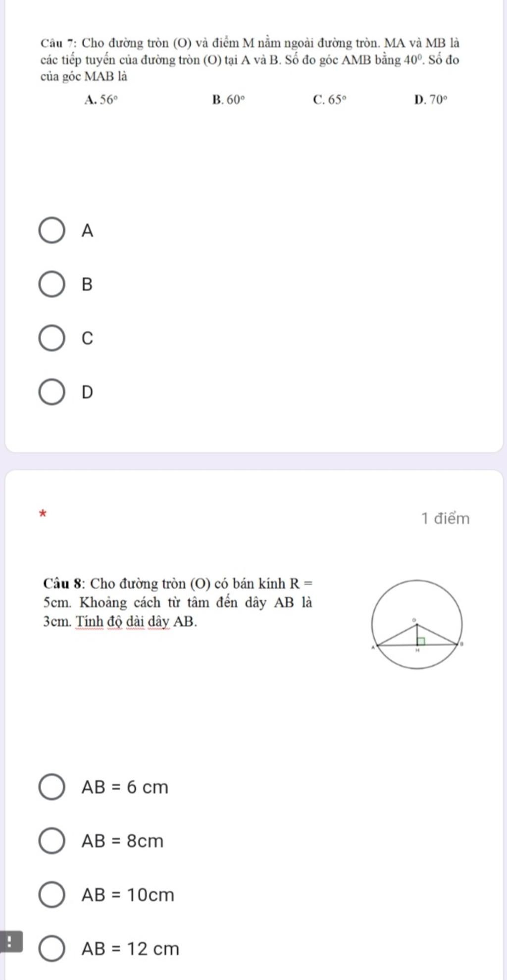Image resolution: width=507 pixels, height=980 pixels.
Task: Select the AB = 12 cm radio button
Action: (51, 949)
